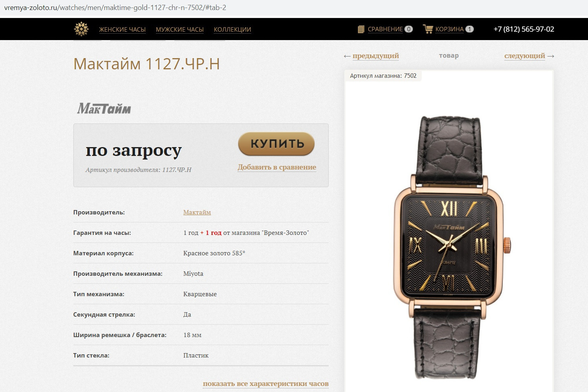The height and width of the screenshot is (392, 588).
Task: Open the КОЛЛЕКЦИИ menu
Action: 232,30
